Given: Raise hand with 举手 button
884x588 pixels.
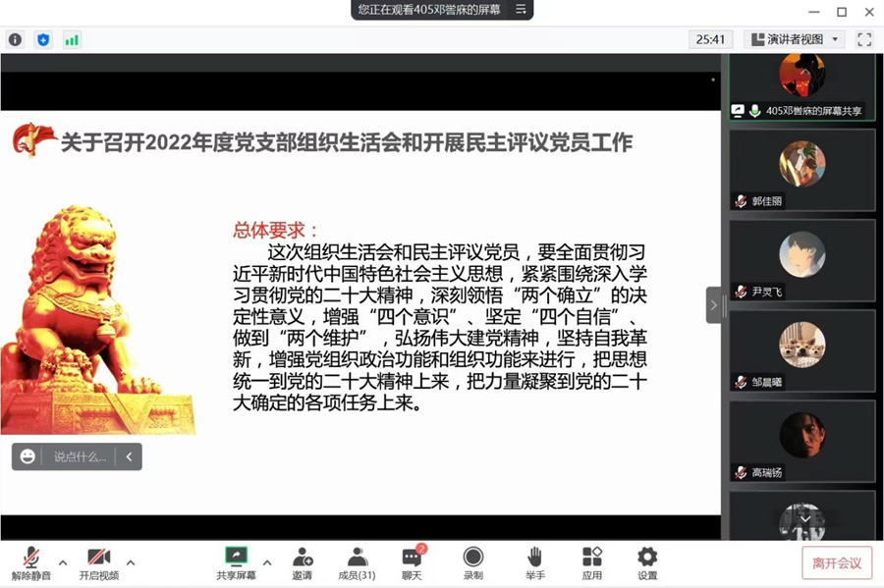Looking at the screenshot, I should (534, 563).
